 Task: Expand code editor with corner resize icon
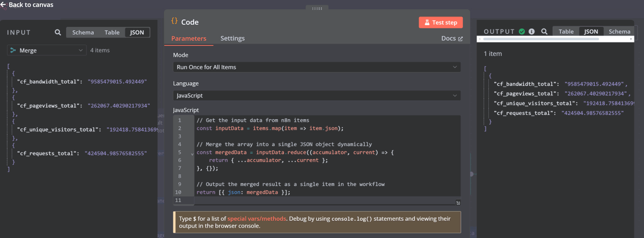(458, 203)
